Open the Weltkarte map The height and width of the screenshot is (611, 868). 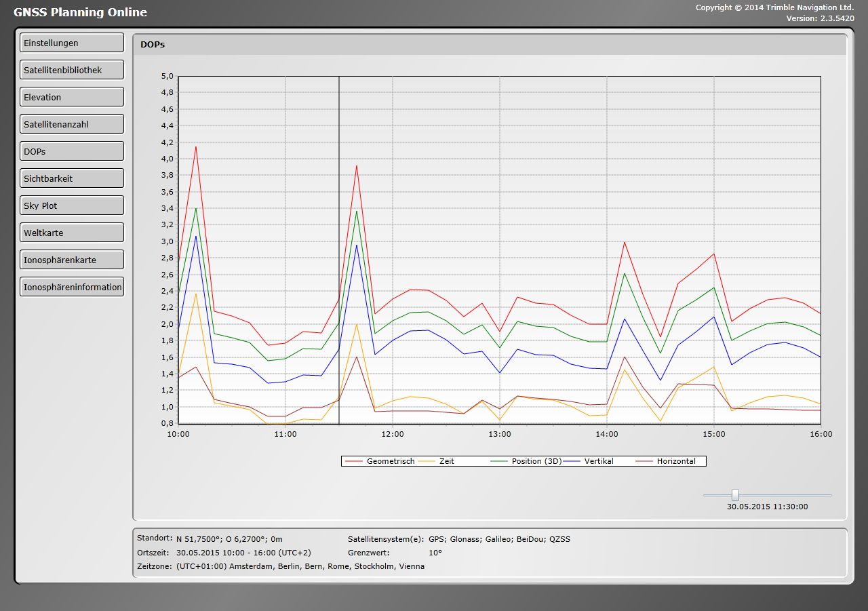point(71,233)
